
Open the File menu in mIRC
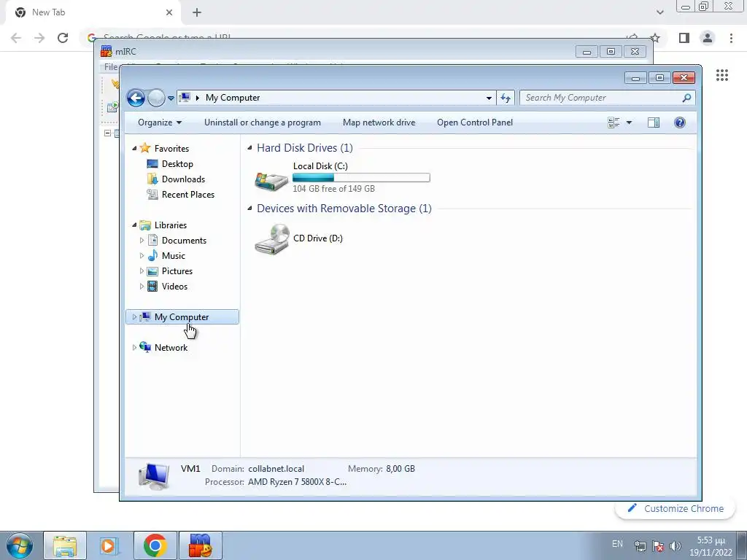[111, 67]
